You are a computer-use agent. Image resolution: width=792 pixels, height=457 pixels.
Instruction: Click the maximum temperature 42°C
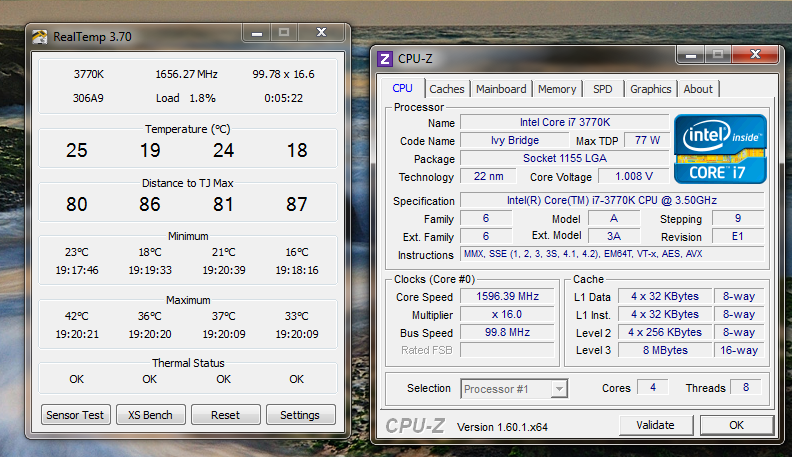coord(77,316)
